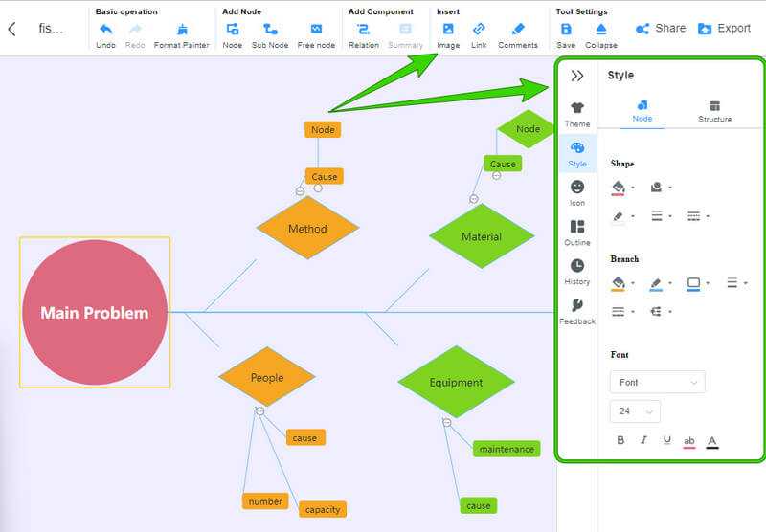Toggle Underline text formatting

tap(666, 440)
